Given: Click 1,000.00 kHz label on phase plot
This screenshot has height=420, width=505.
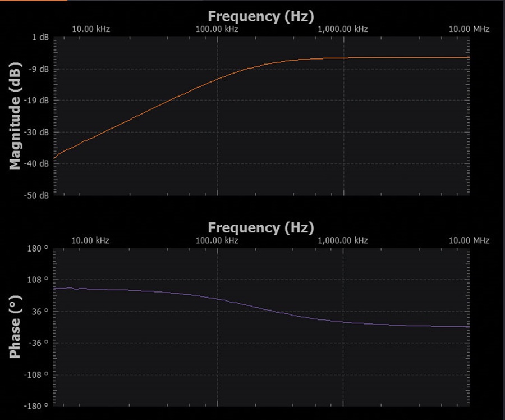Looking at the screenshot, I should click(343, 240).
